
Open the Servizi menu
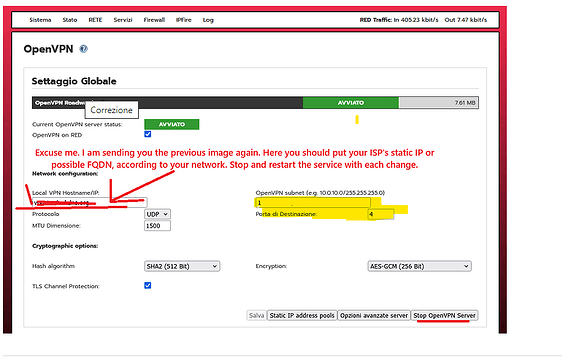coord(123,20)
